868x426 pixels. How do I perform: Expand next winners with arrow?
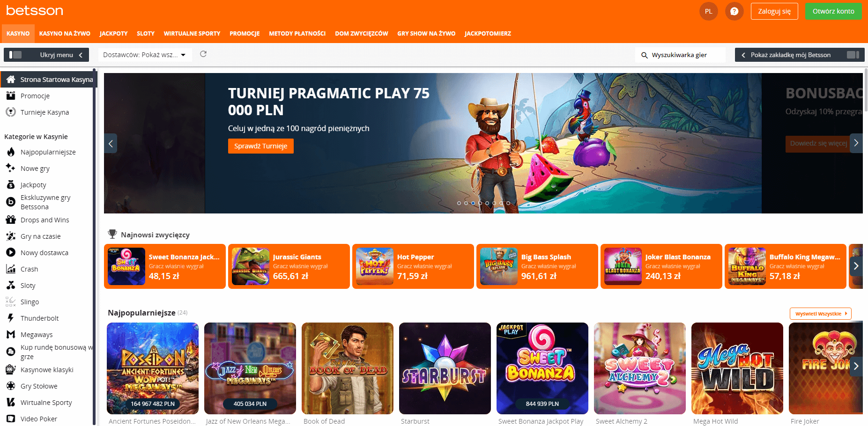point(856,266)
